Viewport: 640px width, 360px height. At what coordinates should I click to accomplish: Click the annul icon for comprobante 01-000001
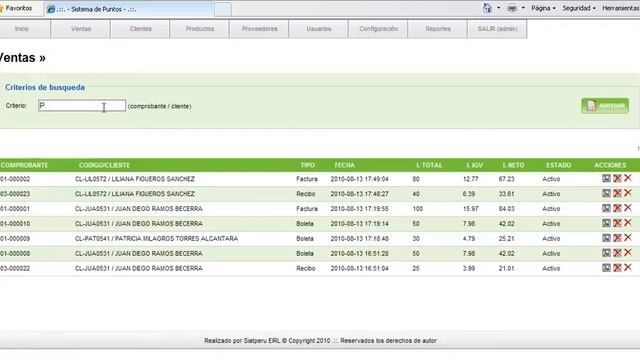click(617, 208)
